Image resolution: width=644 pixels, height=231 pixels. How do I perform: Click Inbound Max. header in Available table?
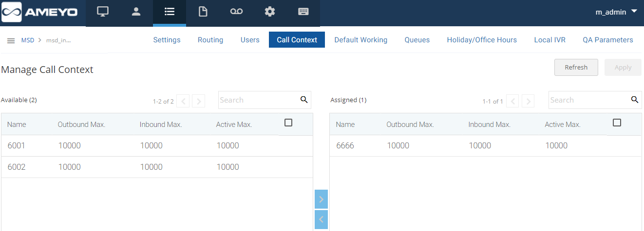click(161, 124)
